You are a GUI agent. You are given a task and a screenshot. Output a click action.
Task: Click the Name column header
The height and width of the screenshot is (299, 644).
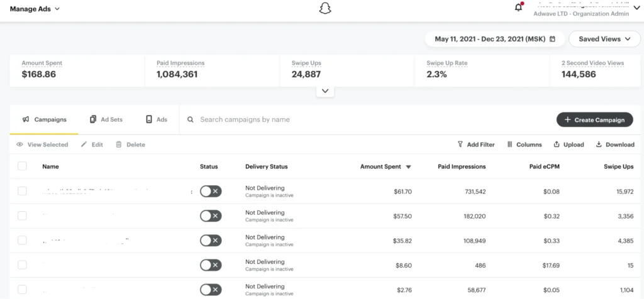pyautogui.click(x=50, y=166)
